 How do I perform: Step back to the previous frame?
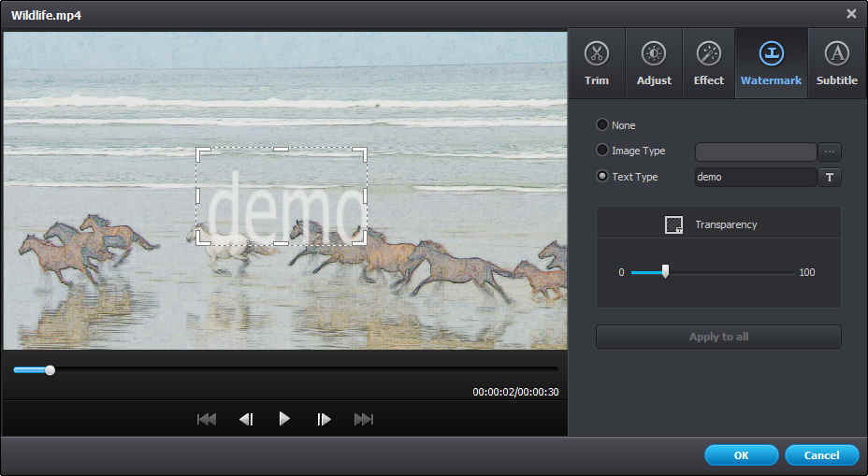tap(246, 420)
